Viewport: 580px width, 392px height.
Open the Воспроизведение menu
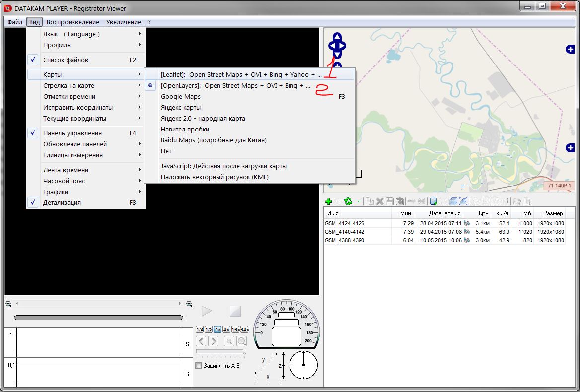pyautogui.click(x=73, y=22)
